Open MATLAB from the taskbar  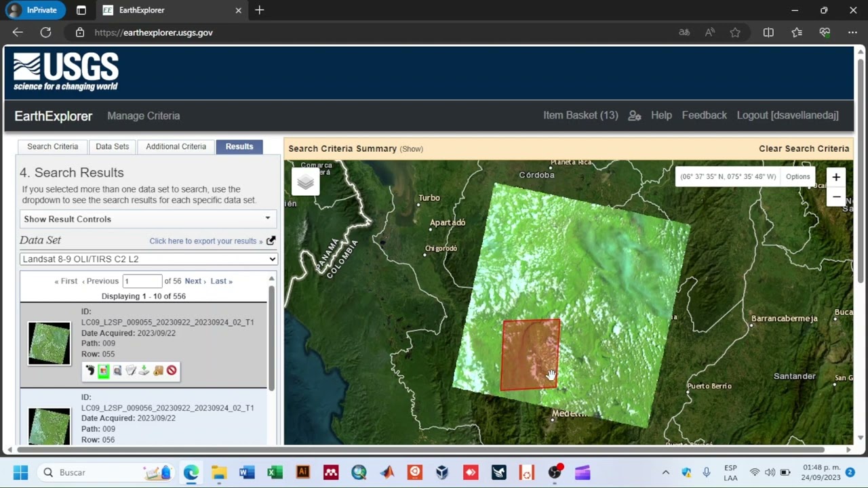pos(387,472)
